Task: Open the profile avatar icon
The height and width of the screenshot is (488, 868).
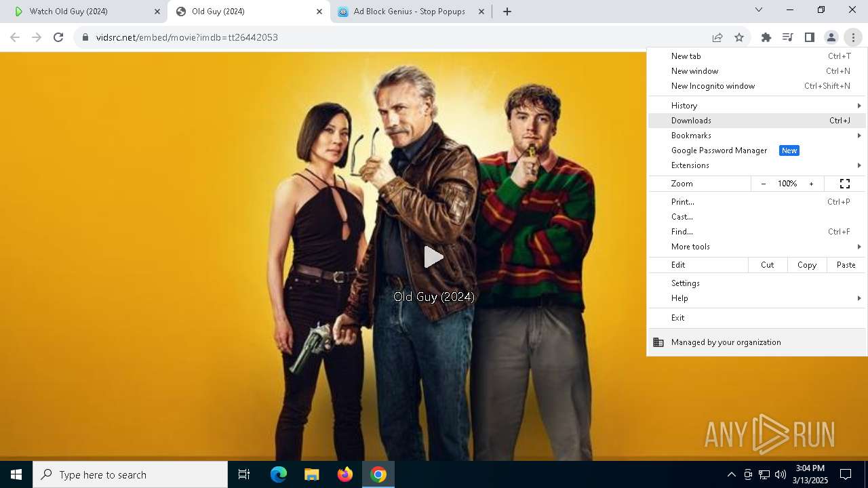Action: (831, 37)
